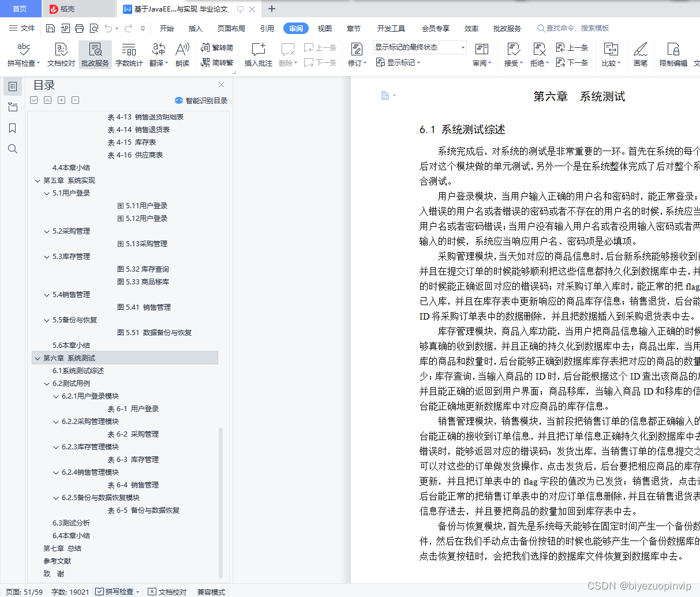Viewport: 700px width, 597px height.
Task: Open 字数统计 word count
Action: click(129, 55)
